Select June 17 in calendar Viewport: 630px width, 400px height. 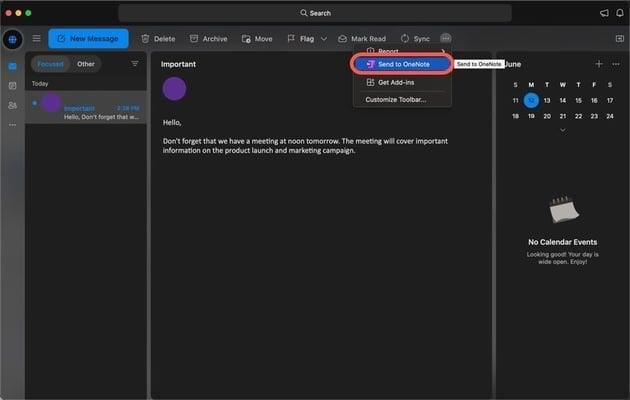click(x=610, y=100)
